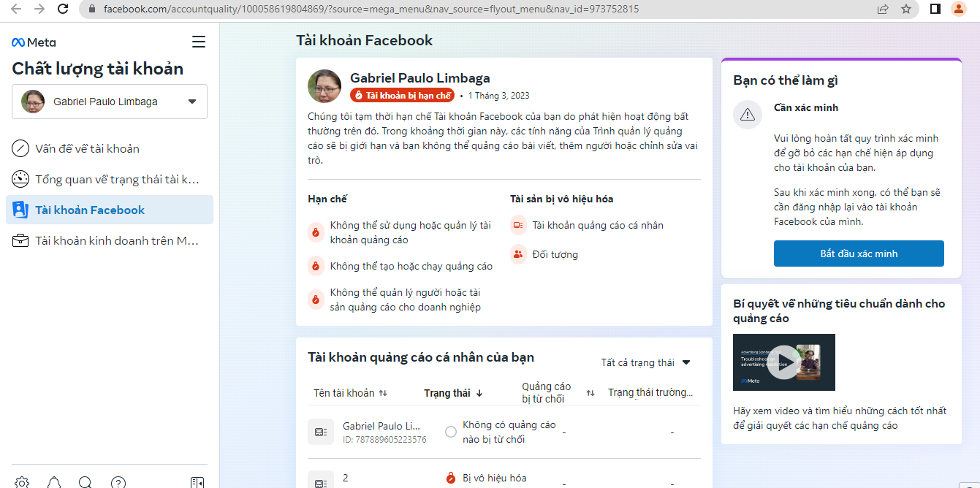The height and width of the screenshot is (488, 980).
Task: Open Tài khoản quảng cáo cá nhân asset
Action: pos(598,225)
